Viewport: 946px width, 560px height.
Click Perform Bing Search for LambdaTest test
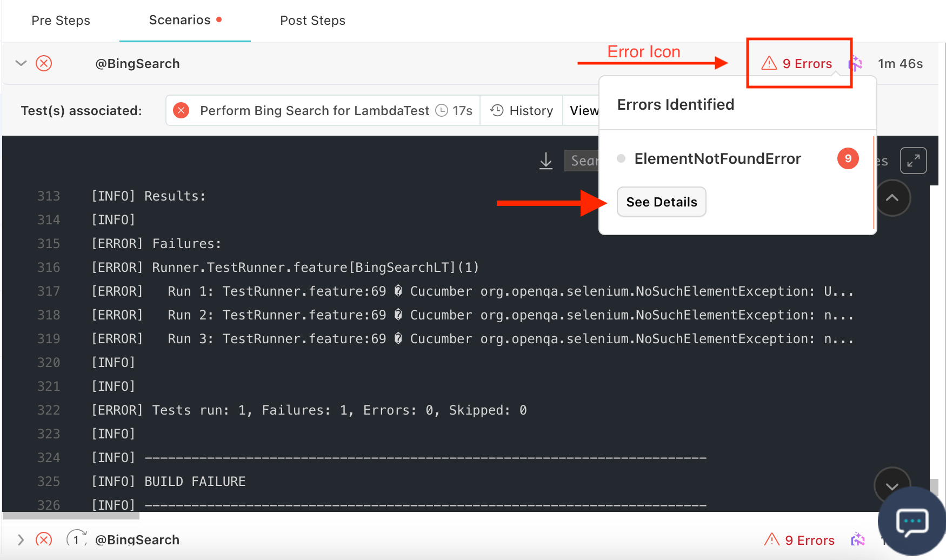click(x=314, y=111)
